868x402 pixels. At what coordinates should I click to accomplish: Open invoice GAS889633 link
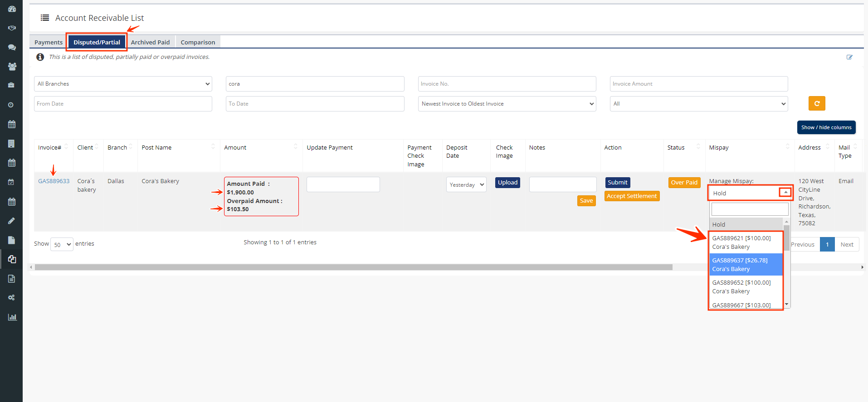(x=54, y=181)
